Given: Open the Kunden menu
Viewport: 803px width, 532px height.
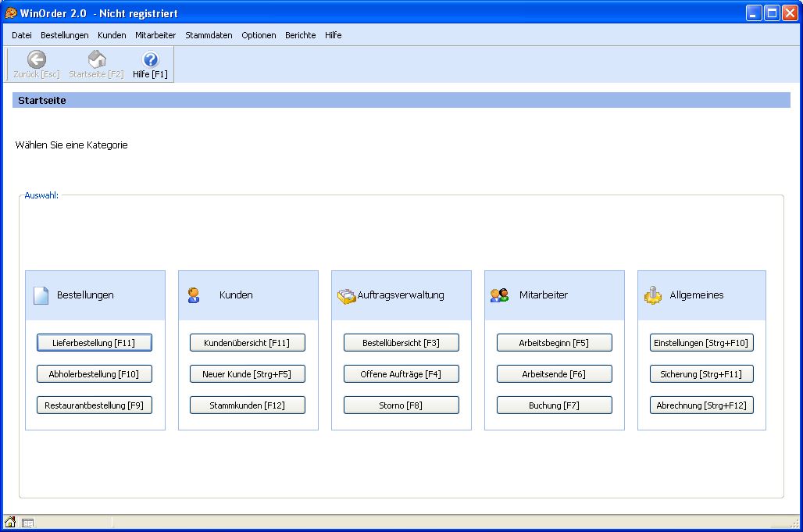Looking at the screenshot, I should click(x=112, y=35).
